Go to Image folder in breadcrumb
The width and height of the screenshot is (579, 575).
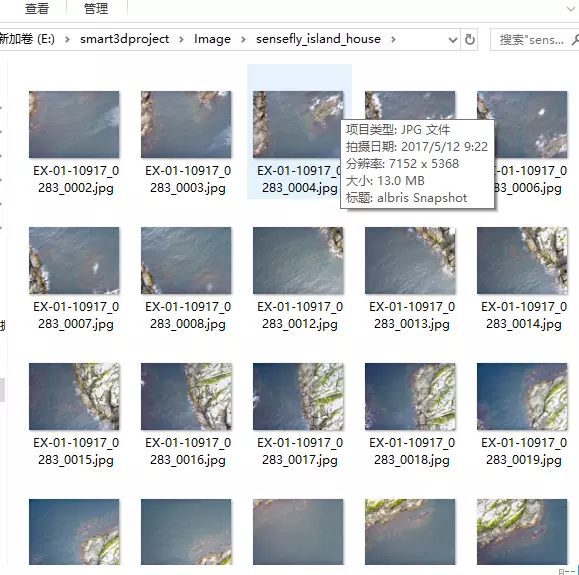click(212, 39)
